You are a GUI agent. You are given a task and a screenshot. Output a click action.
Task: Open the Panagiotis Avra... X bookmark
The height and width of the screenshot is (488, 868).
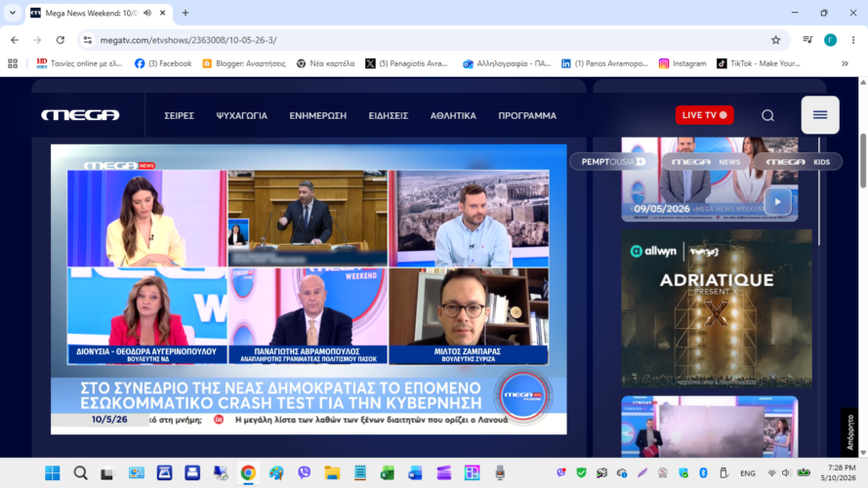tap(407, 63)
